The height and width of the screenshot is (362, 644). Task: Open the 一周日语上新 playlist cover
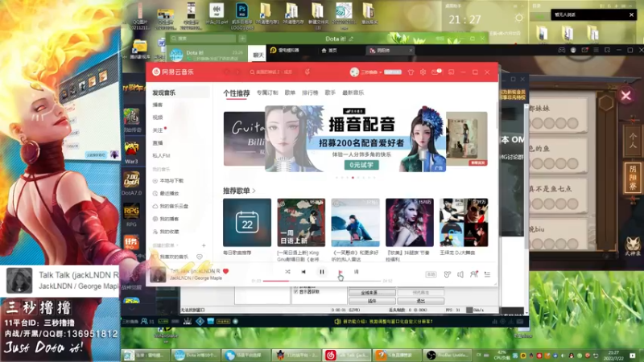301,223
